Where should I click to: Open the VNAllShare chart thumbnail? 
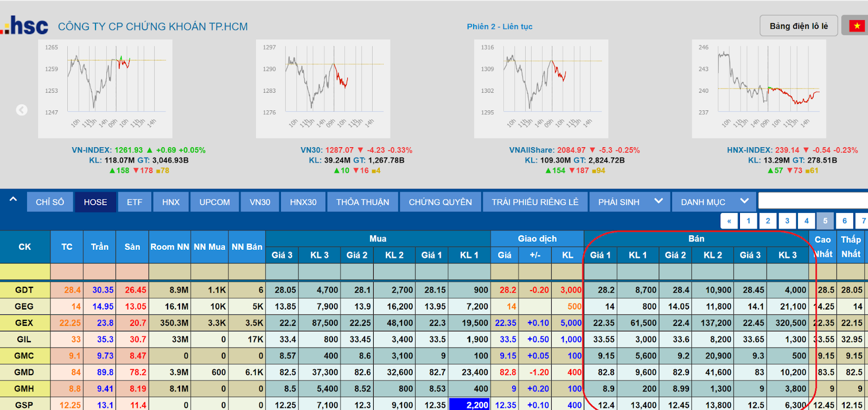[x=541, y=89]
